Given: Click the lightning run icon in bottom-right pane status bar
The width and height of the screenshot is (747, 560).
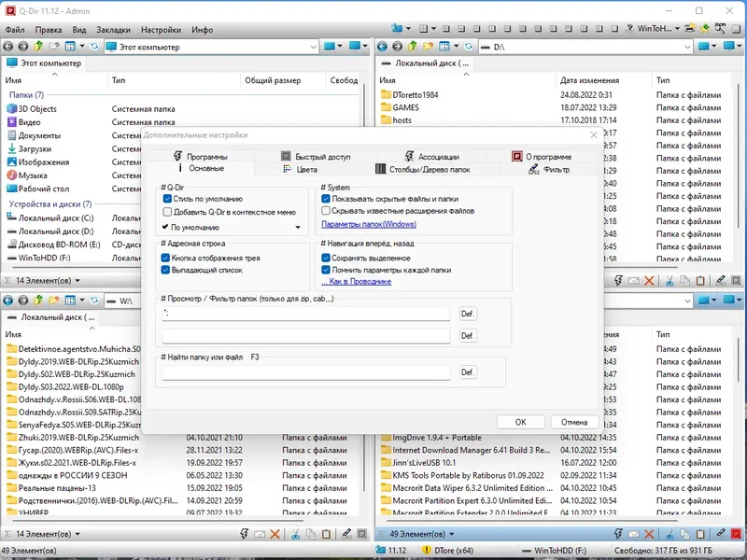Looking at the screenshot, I should 618,534.
